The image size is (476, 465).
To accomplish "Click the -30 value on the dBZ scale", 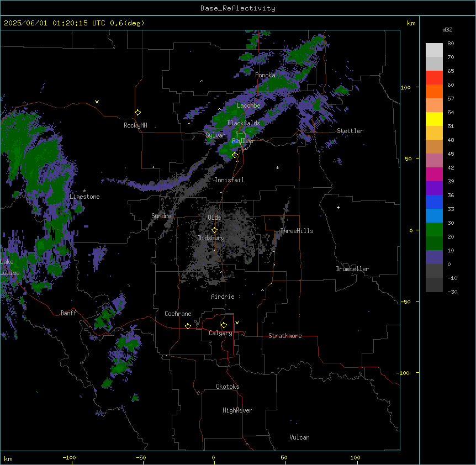I will (452, 292).
